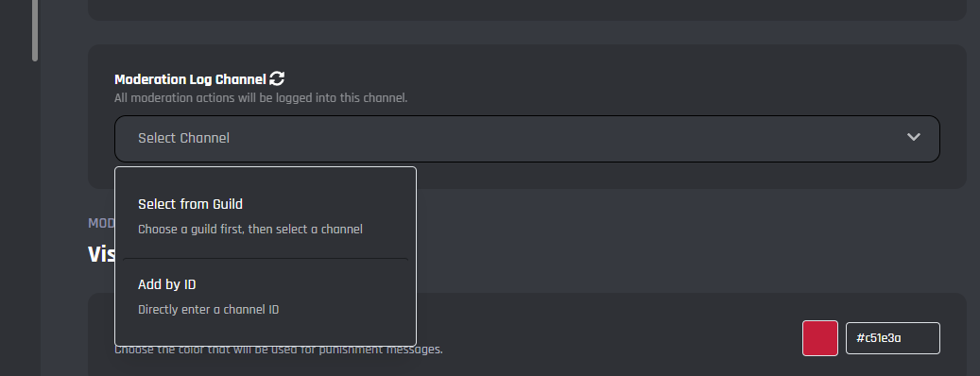Screen dimensions: 980x376
Task: Click the partially visible card at top
Action: coord(527,9)
